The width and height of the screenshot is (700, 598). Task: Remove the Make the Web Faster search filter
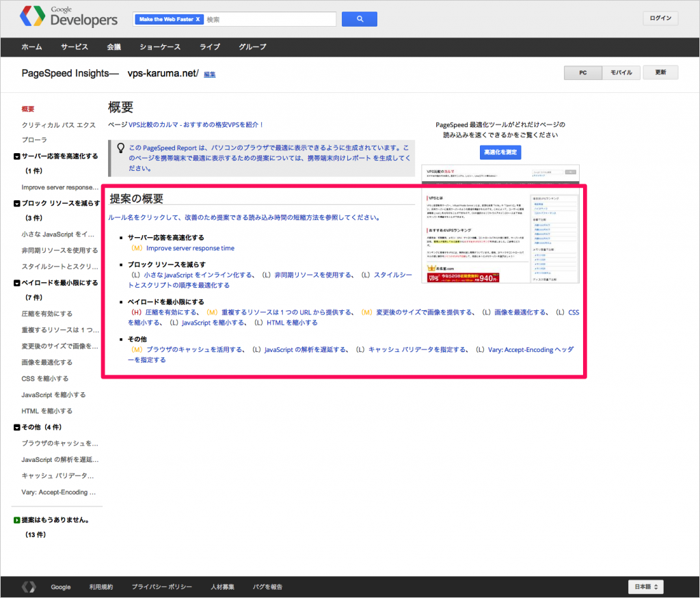198,19
